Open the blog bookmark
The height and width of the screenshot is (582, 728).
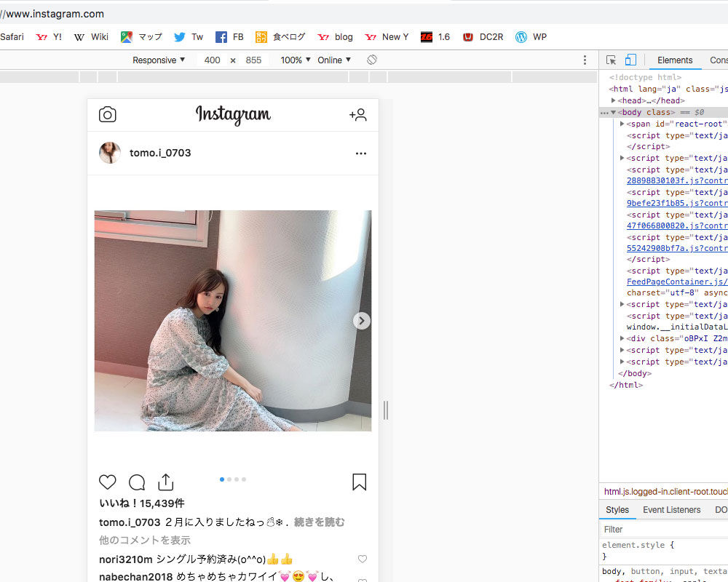pyautogui.click(x=335, y=36)
